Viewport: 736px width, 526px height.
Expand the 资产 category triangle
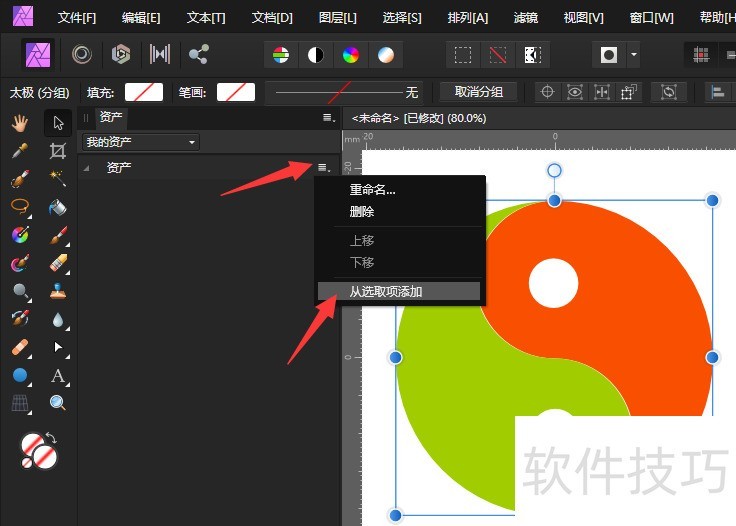pos(87,168)
